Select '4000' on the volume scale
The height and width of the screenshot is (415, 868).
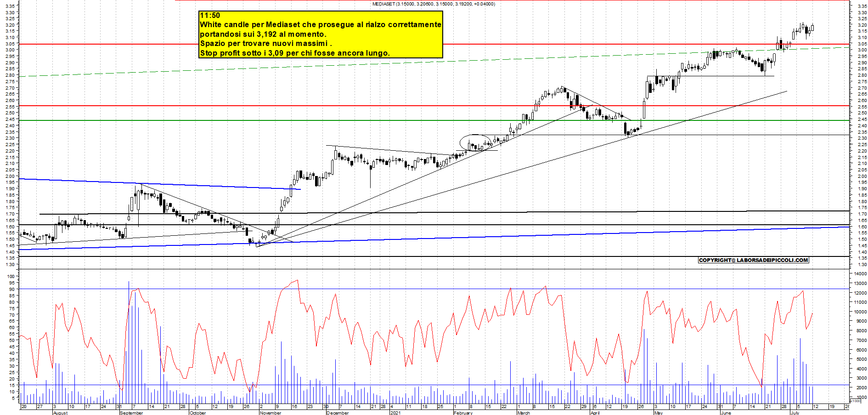861,369
